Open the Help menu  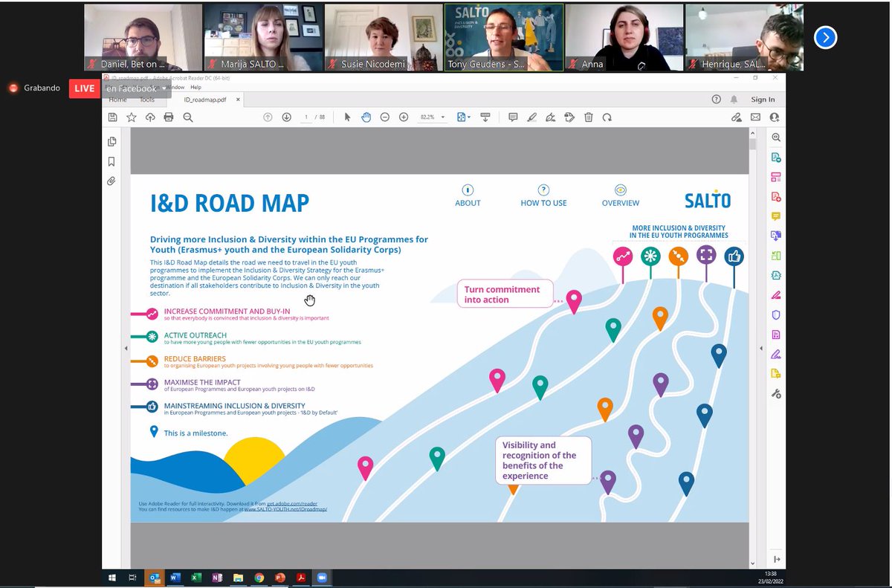click(195, 87)
